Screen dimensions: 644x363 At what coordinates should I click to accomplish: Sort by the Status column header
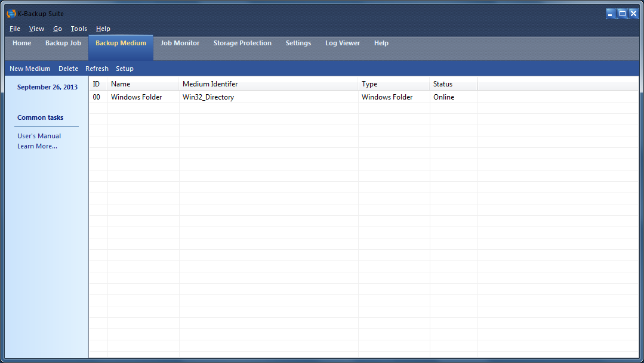coord(454,83)
